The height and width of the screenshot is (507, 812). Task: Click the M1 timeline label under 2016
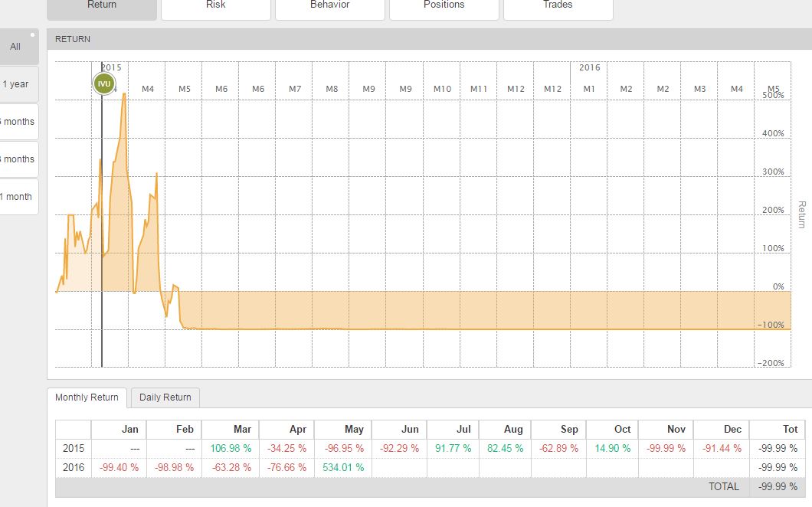tap(589, 89)
